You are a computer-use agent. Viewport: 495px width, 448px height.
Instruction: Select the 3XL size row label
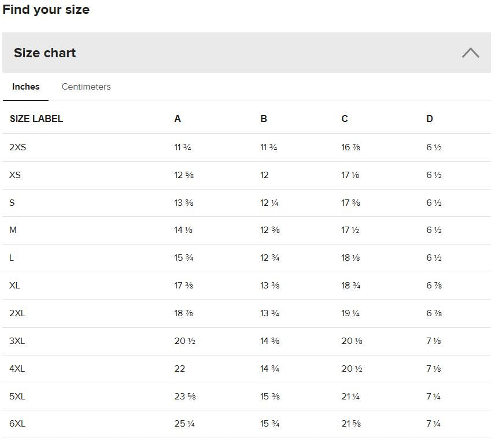pyautogui.click(x=17, y=341)
